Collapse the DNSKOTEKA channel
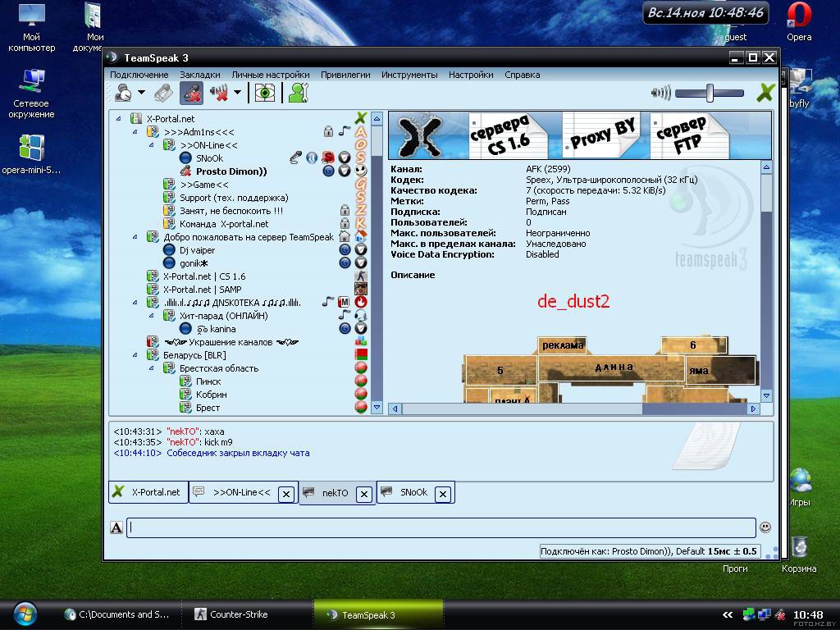840x630 pixels. (135, 303)
